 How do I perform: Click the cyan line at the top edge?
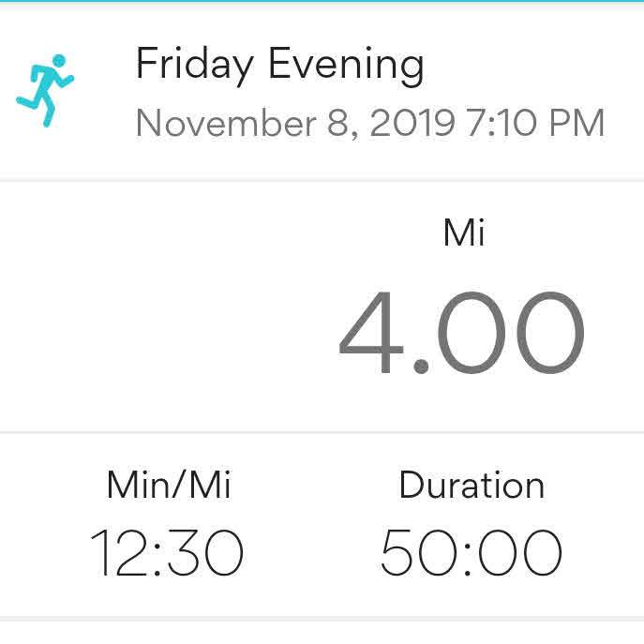(x=322, y=2)
